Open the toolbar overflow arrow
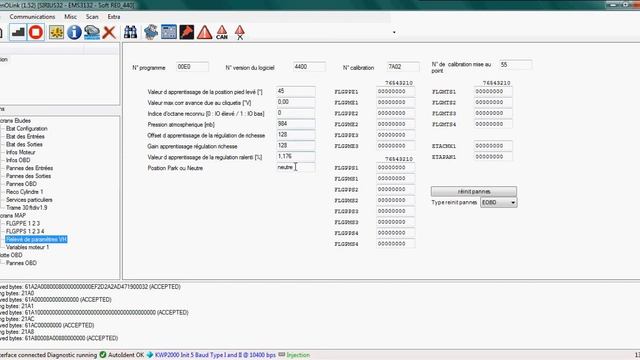 tap(394, 32)
